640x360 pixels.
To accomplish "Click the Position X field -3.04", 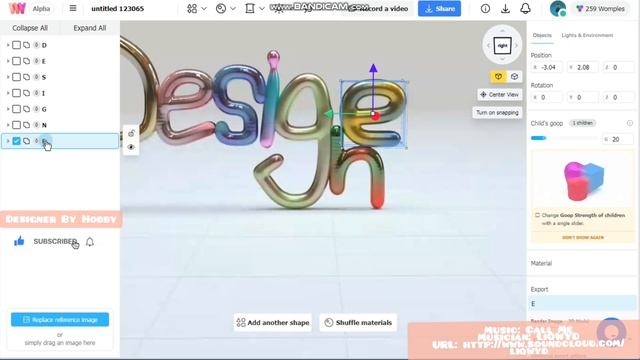I will click(x=547, y=67).
